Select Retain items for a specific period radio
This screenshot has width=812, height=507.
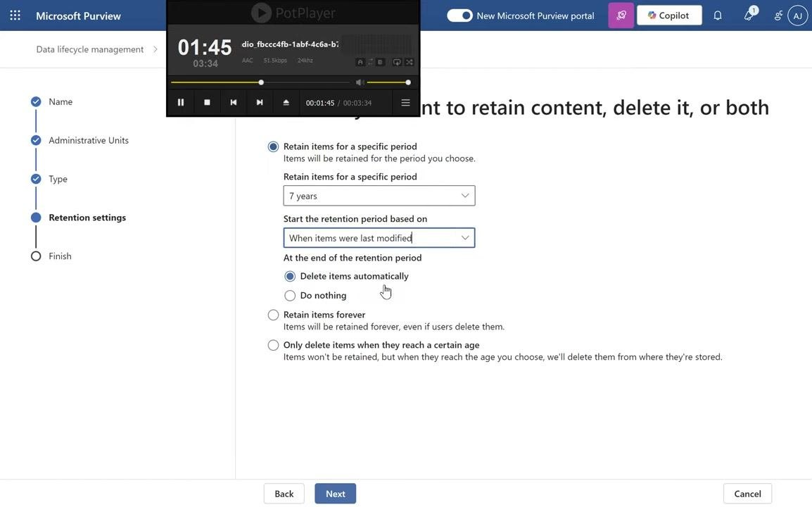273,146
